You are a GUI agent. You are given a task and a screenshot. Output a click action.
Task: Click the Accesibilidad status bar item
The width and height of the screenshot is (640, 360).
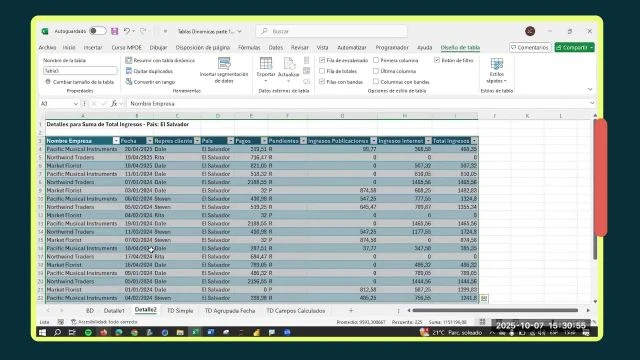coord(104,322)
